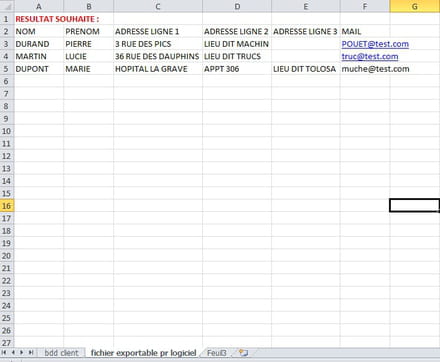Select the cell HOPITAL LA GRAVE

click(158, 69)
